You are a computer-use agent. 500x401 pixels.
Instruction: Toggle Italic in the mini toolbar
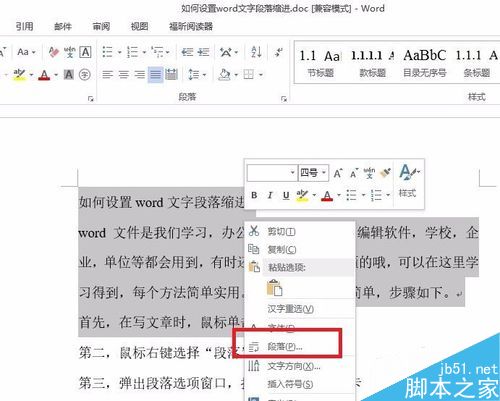[x=270, y=195]
